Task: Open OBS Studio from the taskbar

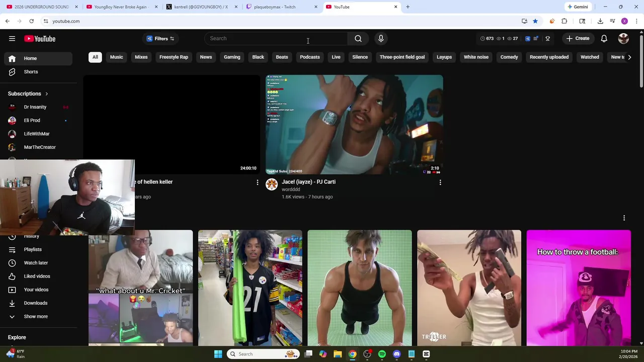Action: (x=367, y=354)
